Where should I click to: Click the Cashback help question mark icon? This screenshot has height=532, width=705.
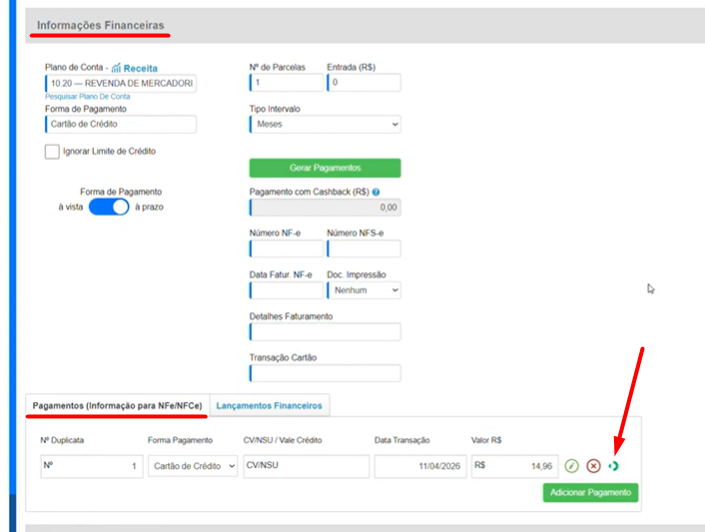(x=376, y=191)
